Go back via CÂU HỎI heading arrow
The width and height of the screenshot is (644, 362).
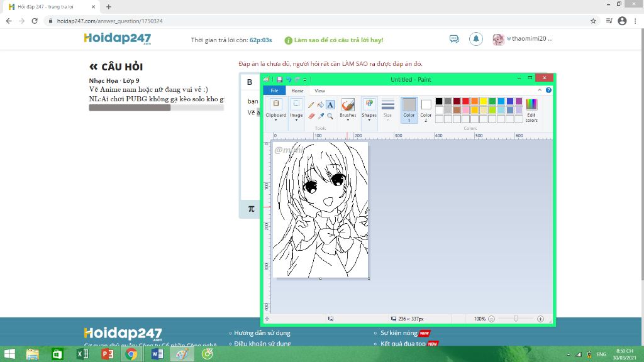point(93,67)
